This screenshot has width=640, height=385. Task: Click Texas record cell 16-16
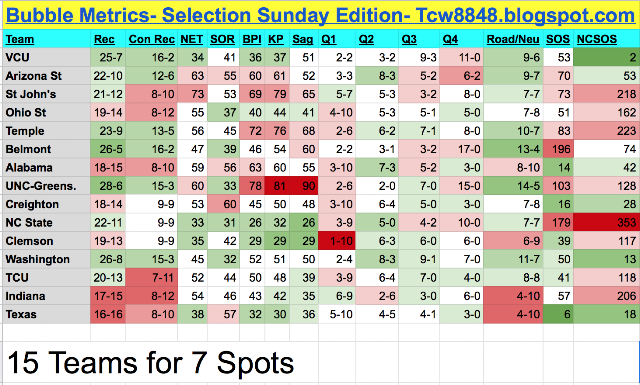click(108, 314)
